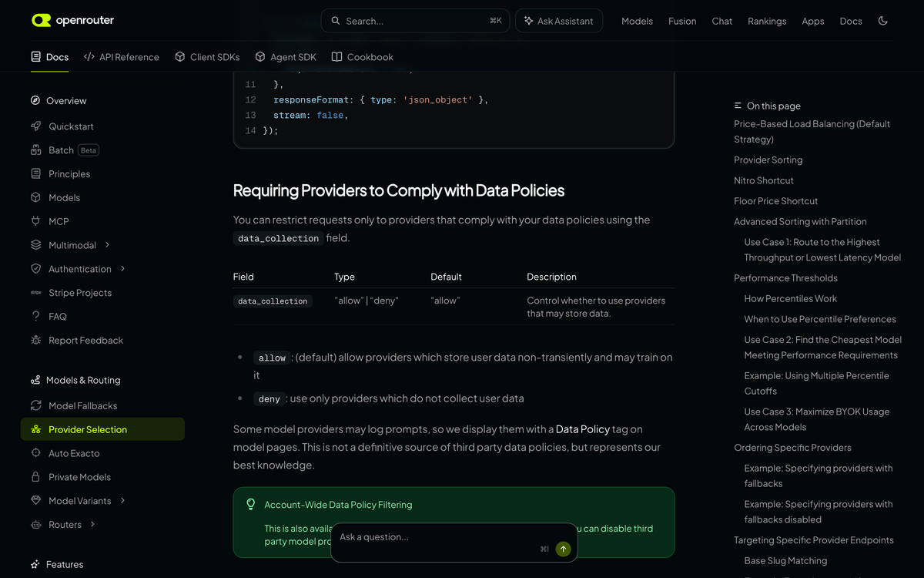Toggle dark mode moon icon
The width and height of the screenshot is (924, 578).
(883, 21)
